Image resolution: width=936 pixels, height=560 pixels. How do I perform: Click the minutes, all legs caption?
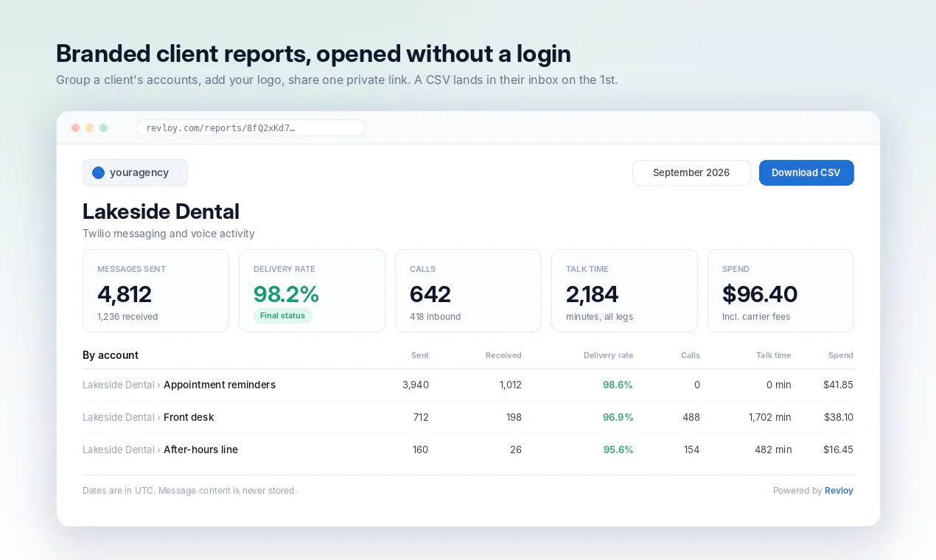click(x=600, y=316)
